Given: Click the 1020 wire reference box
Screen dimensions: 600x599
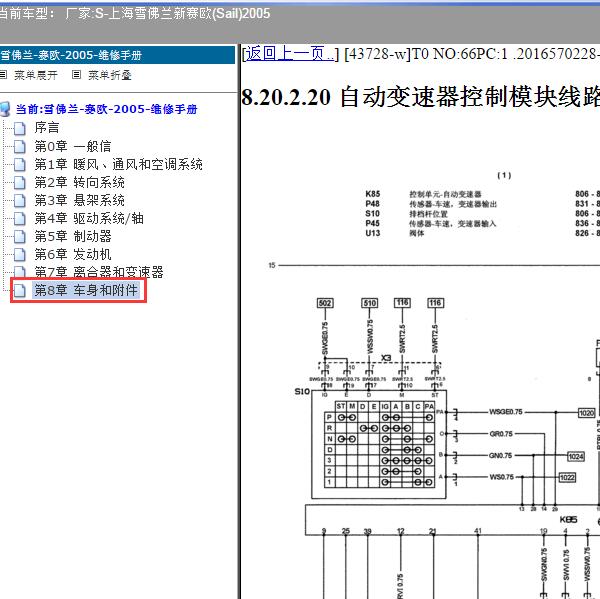Looking at the screenshot, I should point(586,413).
